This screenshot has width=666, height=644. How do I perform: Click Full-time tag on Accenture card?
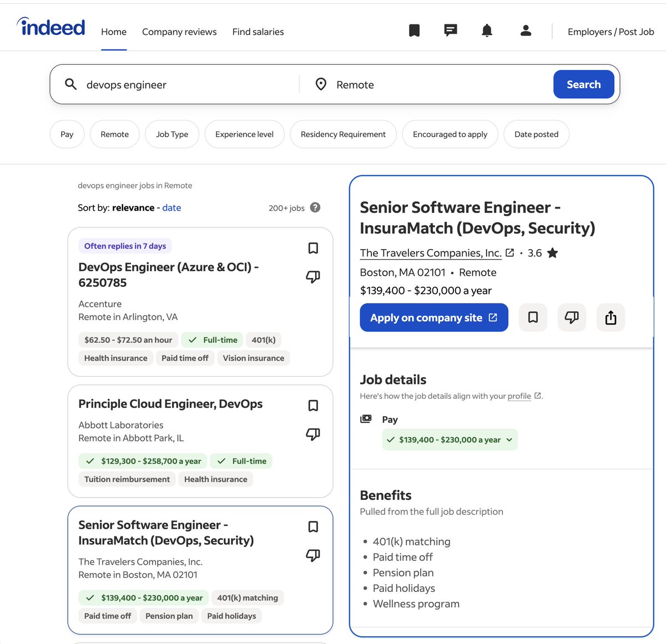pyautogui.click(x=212, y=339)
